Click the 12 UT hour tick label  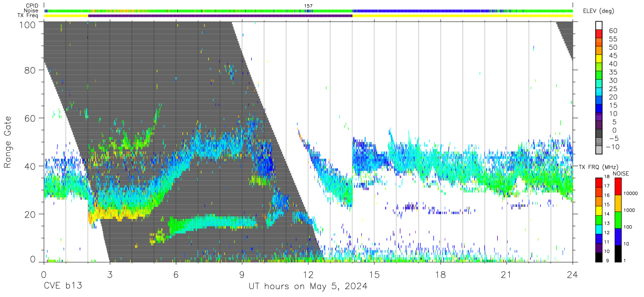tap(308, 273)
